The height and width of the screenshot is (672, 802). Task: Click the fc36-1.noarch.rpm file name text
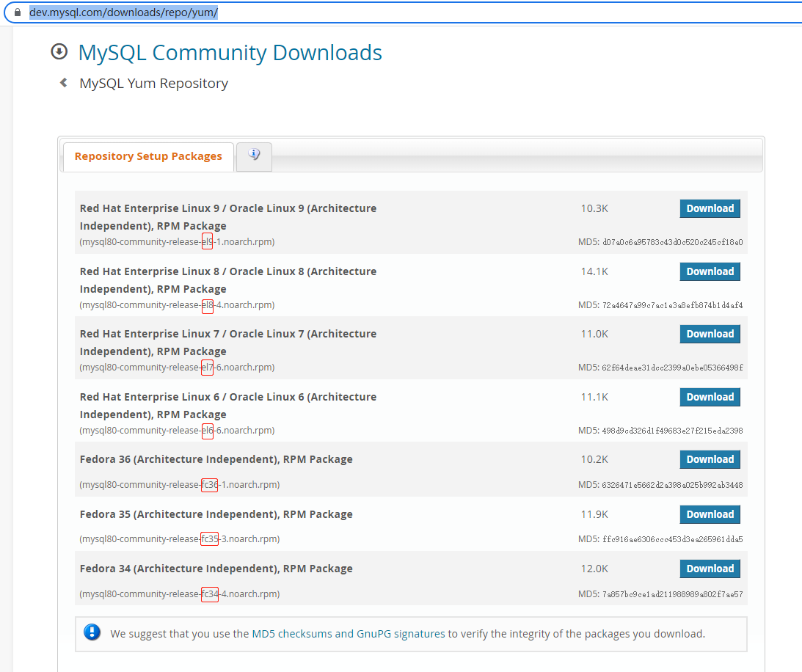point(180,484)
